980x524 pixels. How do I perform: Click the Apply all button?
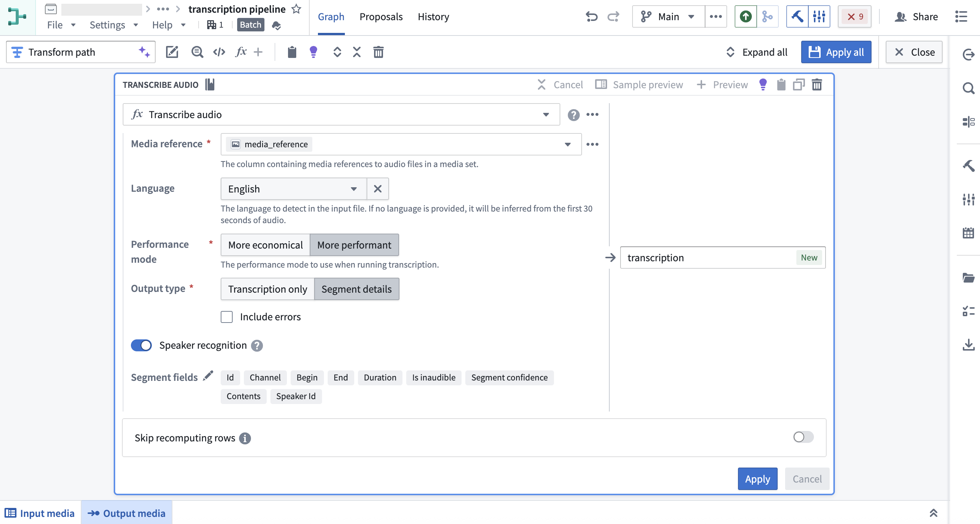(836, 52)
